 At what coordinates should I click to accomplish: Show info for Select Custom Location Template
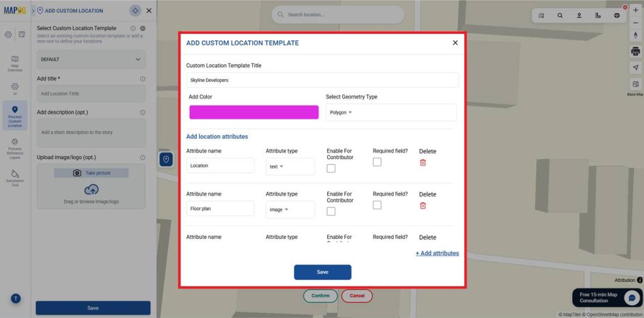[x=133, y=28]
